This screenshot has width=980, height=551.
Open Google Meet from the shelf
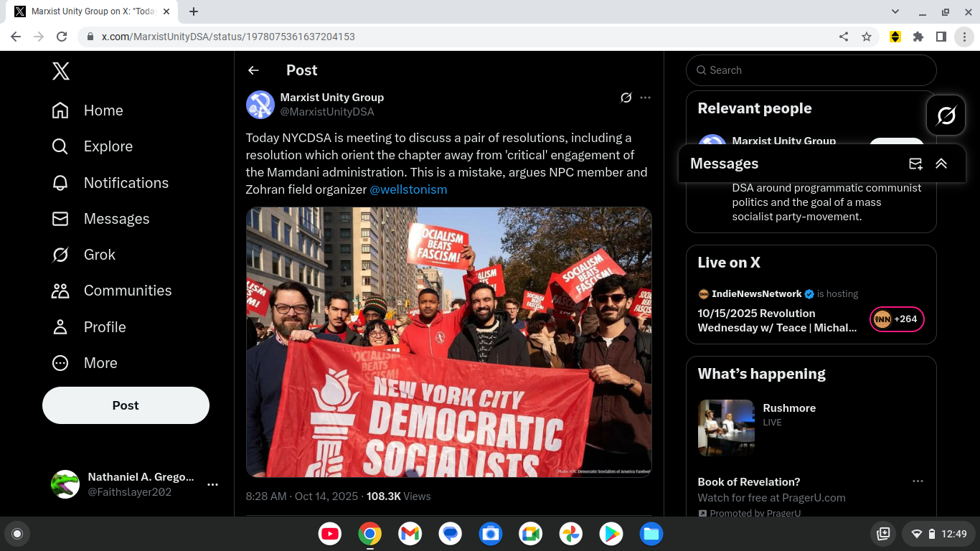pyautogui.click(x=530, y=534)
